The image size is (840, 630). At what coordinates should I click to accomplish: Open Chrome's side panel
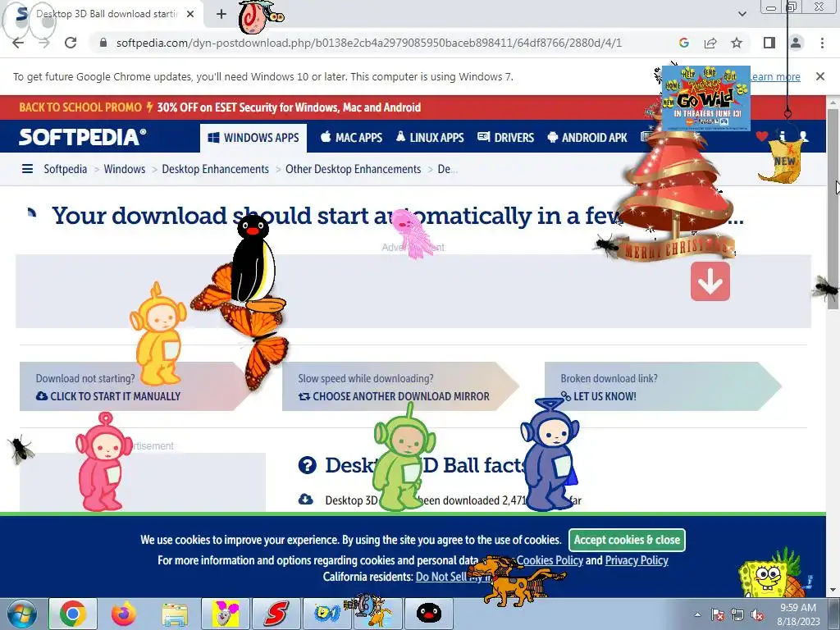[769, 43]
